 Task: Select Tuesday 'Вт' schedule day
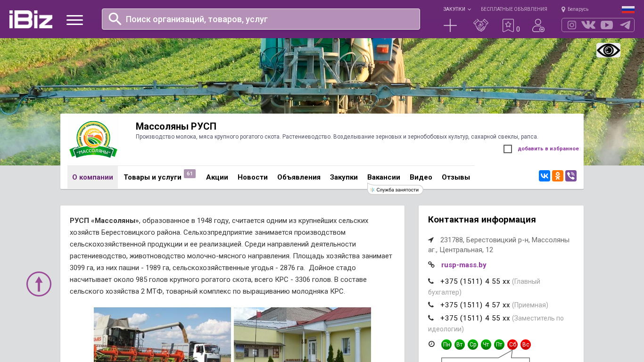click(x=460, y=345)
